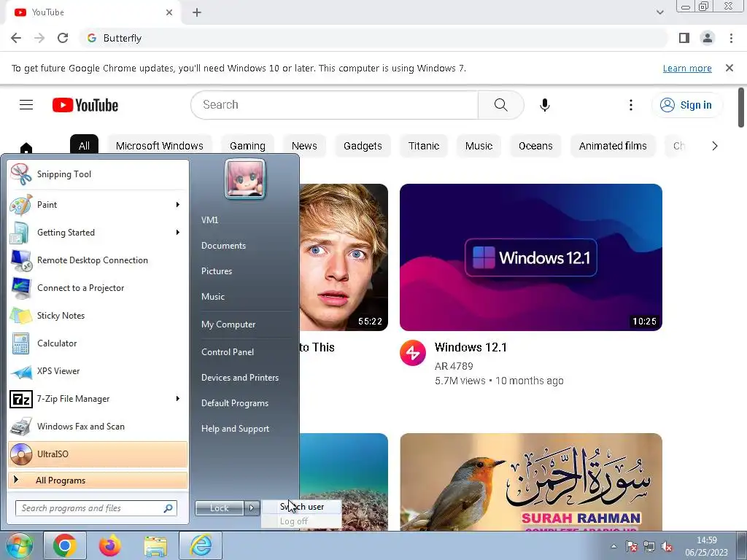Click the page vertical scrollbar
Screen dimensions: 747x560
741,108
